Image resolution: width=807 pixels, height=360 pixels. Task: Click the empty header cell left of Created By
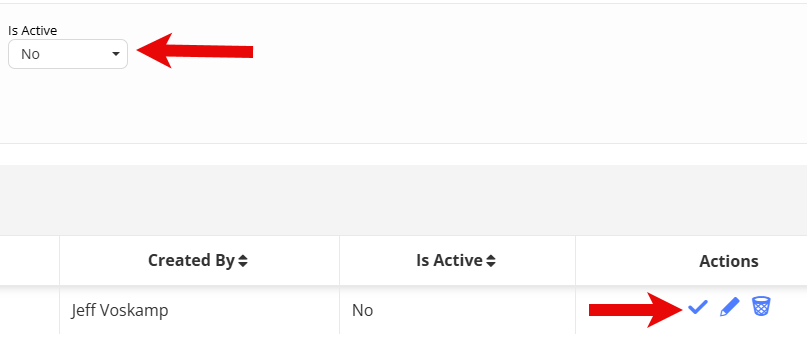[x=29, y=261]
